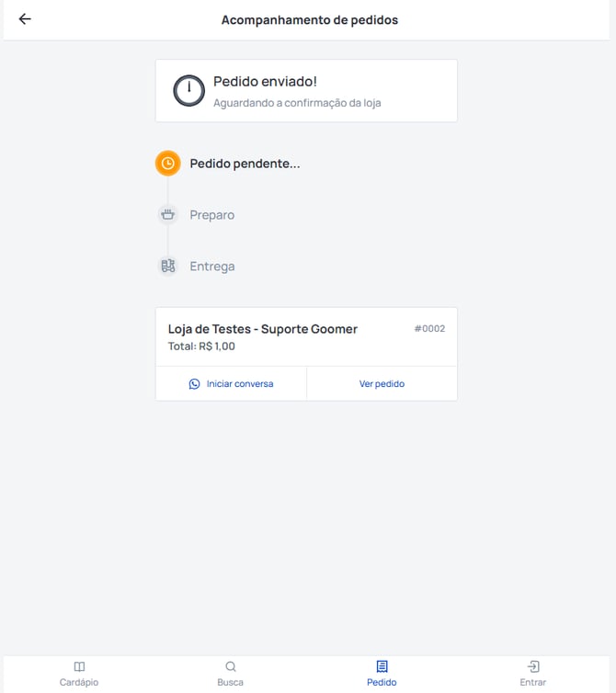Switch to the Cardápio tab label

tap(79, 683)
